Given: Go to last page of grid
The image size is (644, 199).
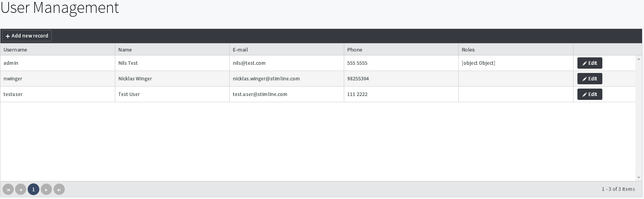Looking at the screenshot, I should pos(59,190).
